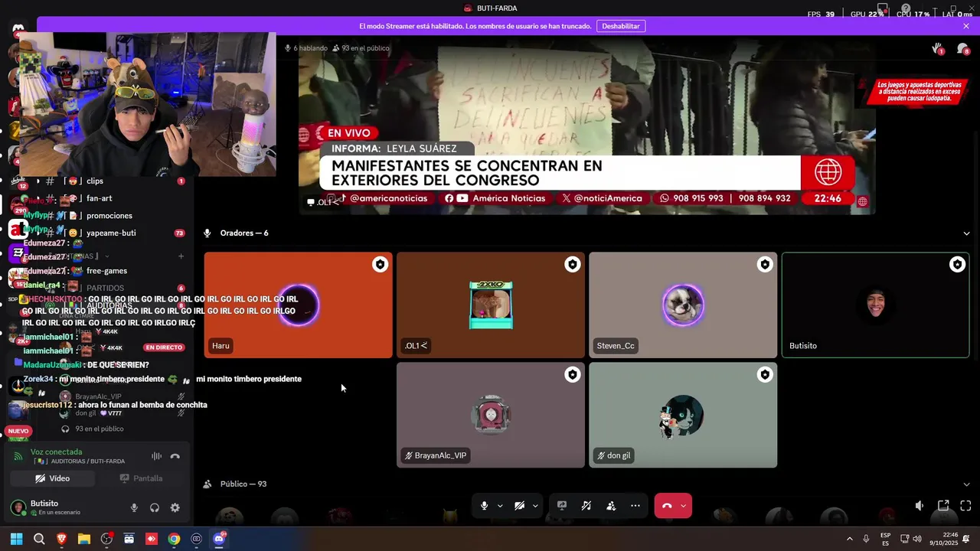Viewport: 980px width, 551px height.
Task: Open moderator badge on Butisito tile
Action: click(957, 265)
